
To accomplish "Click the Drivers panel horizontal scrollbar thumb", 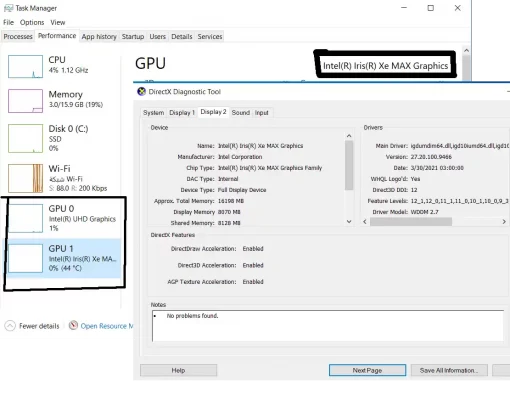I will pyautogui.click(x=411, y=222).
